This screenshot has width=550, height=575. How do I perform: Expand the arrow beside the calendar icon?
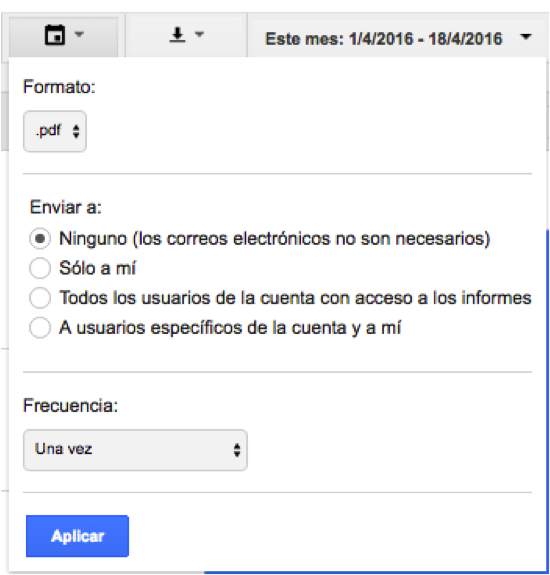(79, 34)
